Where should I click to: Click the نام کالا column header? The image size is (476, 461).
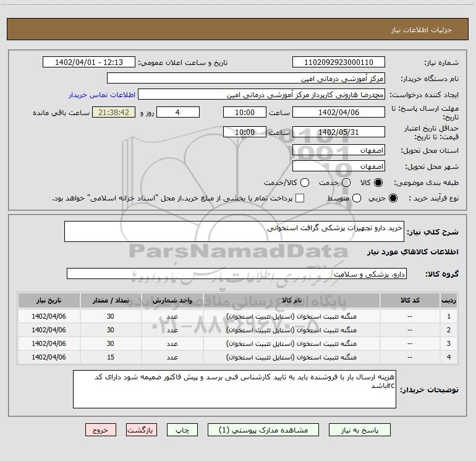pyautogui.click(x=291, y=300)
